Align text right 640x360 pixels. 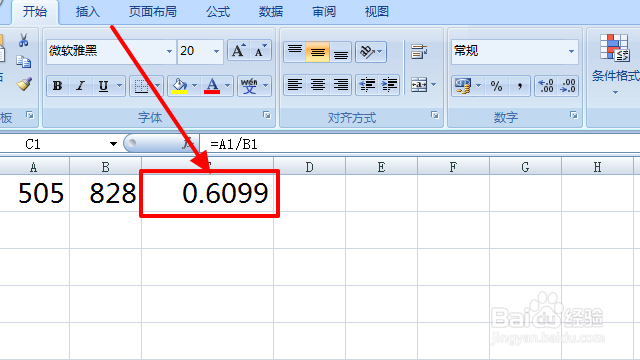point(340,85)
